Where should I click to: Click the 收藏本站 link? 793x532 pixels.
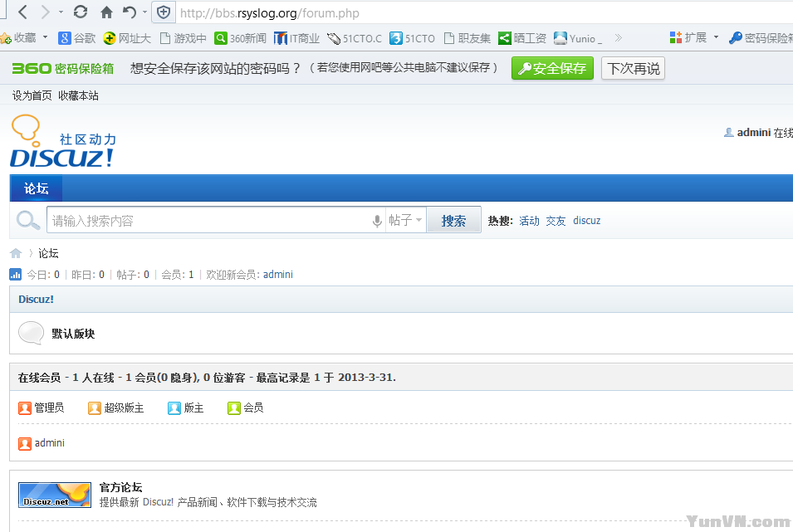pos(78,95)
